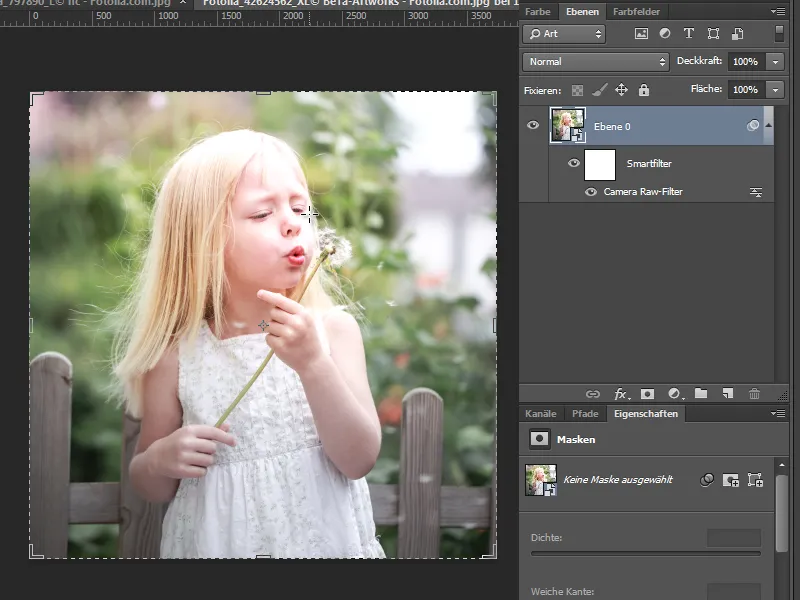Create a new layer icon
This screenshot has height=600, width=800.
[x=728, y=393]
